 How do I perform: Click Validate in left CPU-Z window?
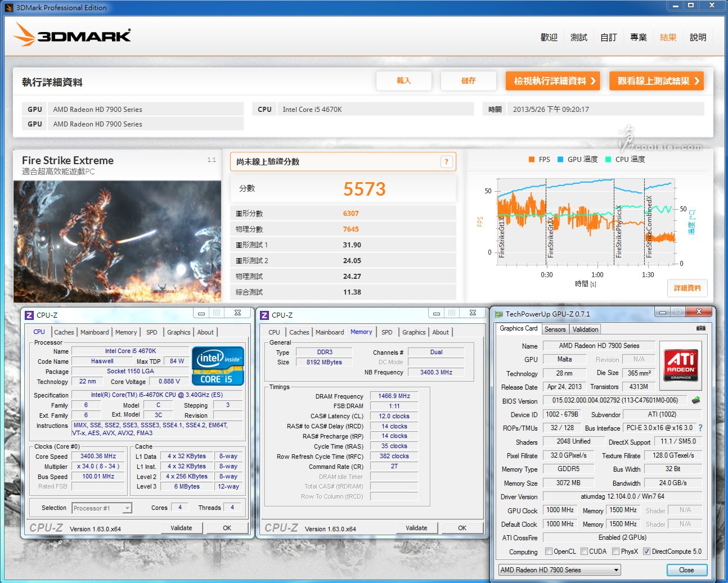[181, 528]
